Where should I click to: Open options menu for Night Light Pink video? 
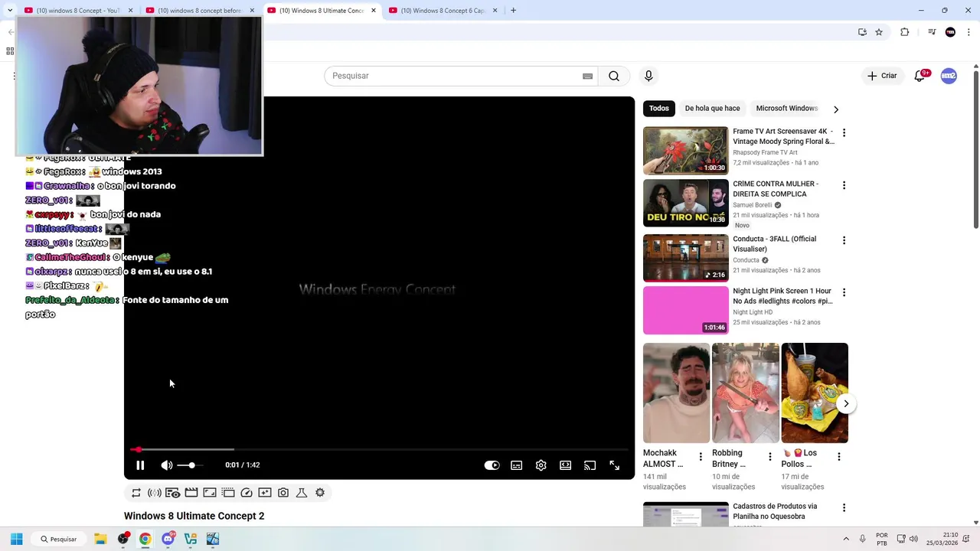[844, 292]
